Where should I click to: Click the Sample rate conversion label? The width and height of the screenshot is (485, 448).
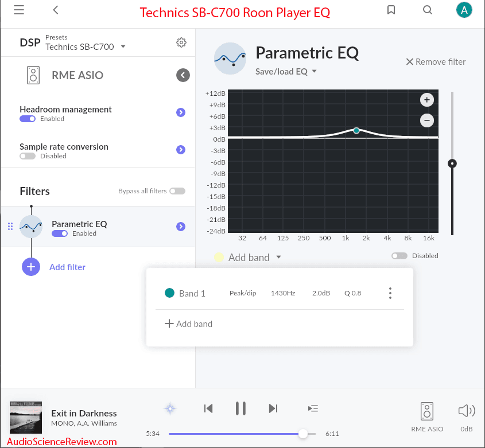64,146
